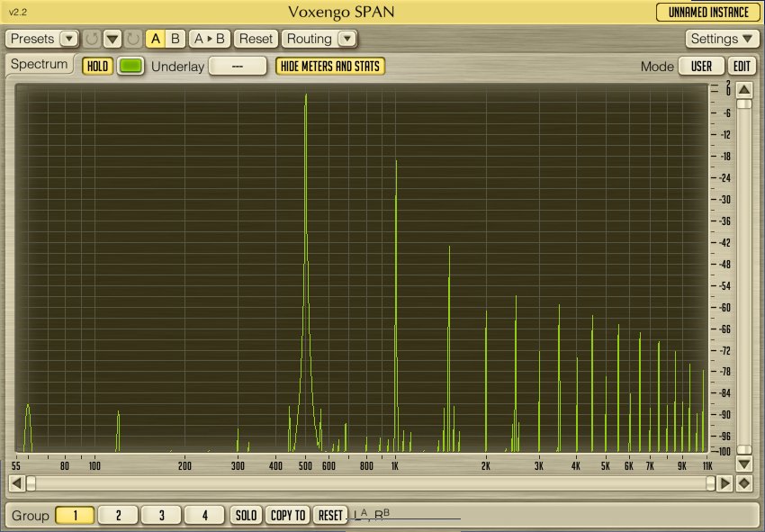Viewport: 765px width, 532px height.
Task: Click the diamond zoom reset icon
Action: coord(744,483)
